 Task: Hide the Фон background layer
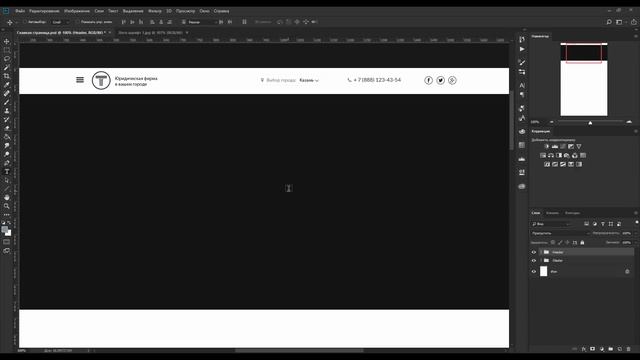pos(533,271)
